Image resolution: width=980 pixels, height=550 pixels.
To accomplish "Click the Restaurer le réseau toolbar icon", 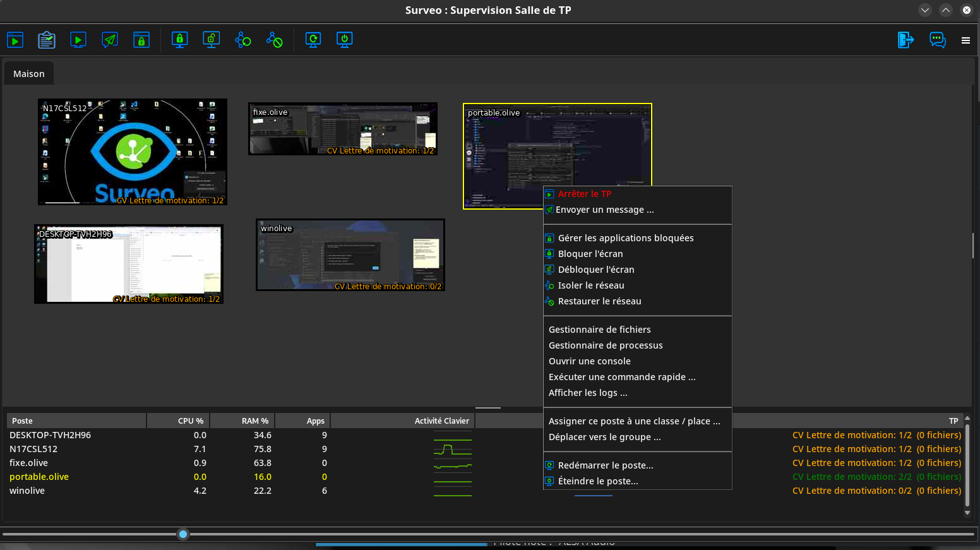I will point(274,39).
